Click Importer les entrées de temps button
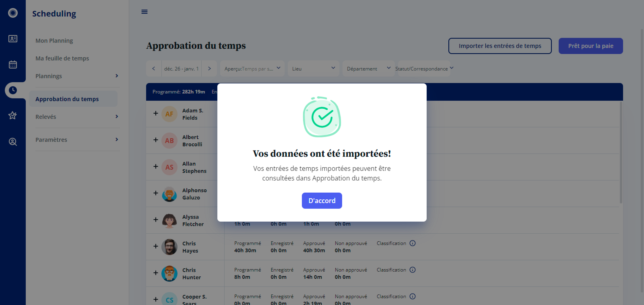Image resolution: width=644 pixels, height=305 pixels. tap(500, 46)
